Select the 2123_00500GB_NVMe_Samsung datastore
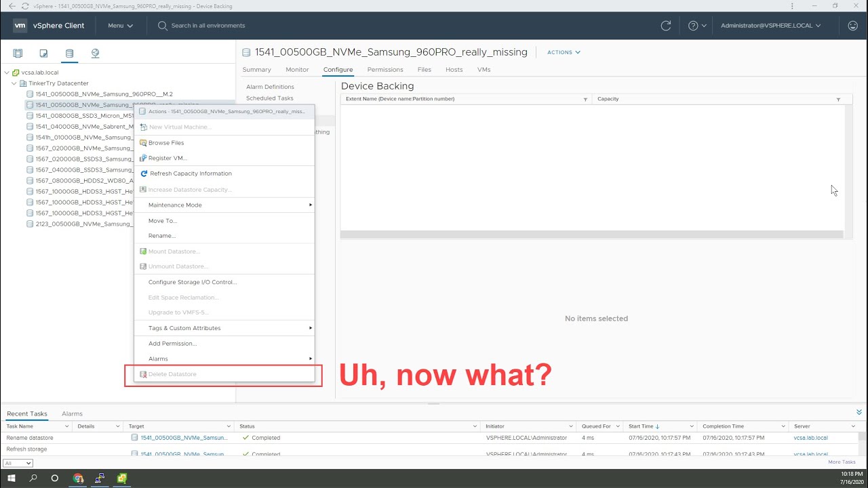868x488 pixels. (85, 224)
